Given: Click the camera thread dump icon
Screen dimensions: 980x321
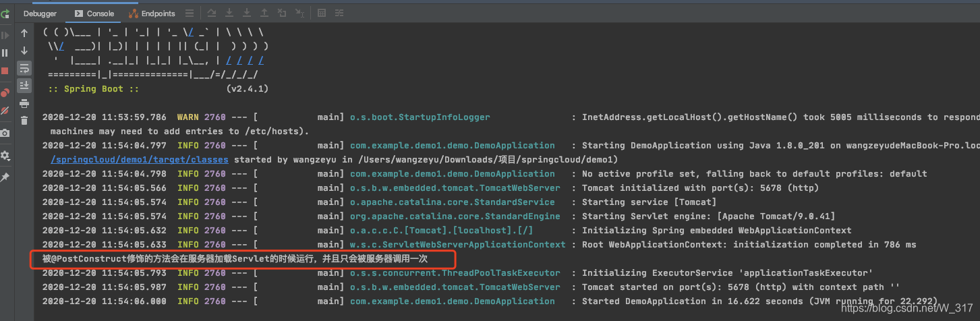Looking at the screenshot, I should click(5, 133).
